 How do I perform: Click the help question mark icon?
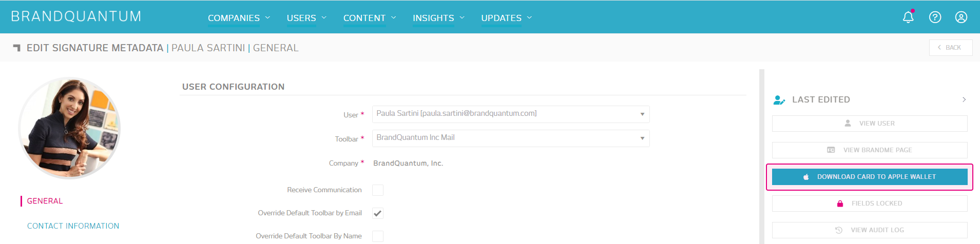pos(935,17)
